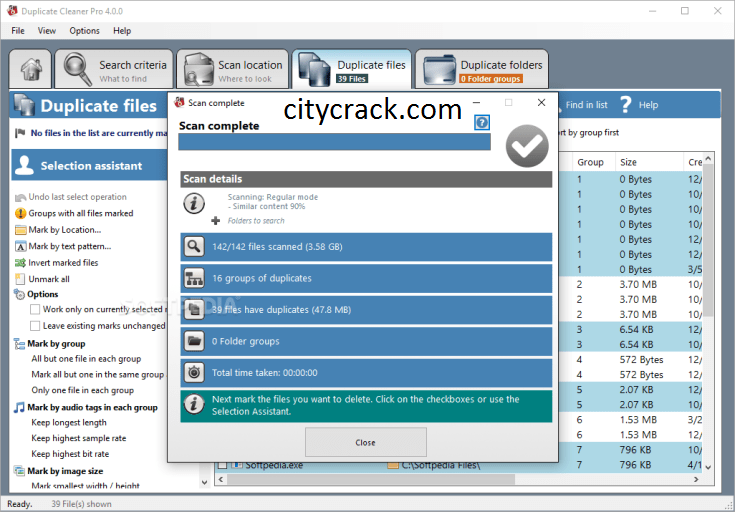This screenshot has height=512, width=735.
Task: Click the info icon in Scan details section
Action: 194,203
